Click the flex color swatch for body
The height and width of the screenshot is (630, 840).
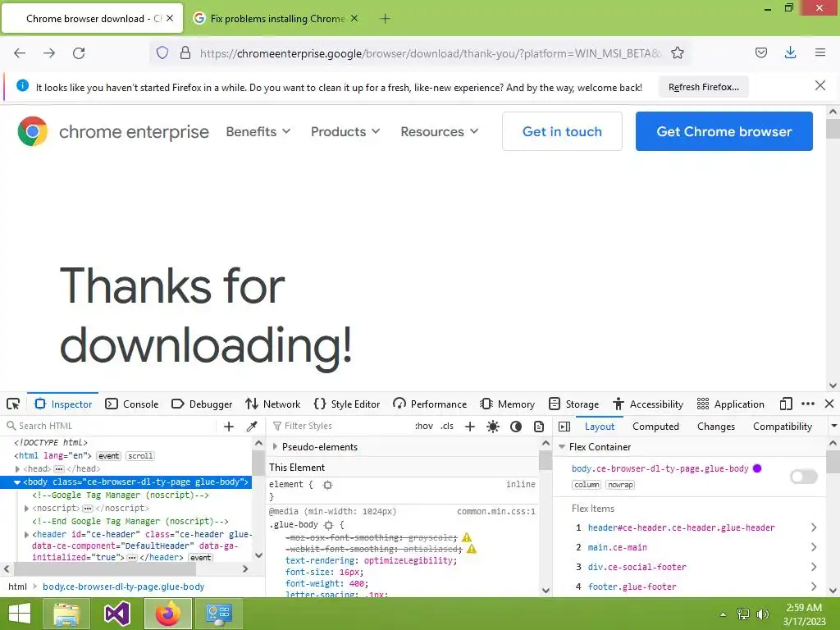(757, 468)
